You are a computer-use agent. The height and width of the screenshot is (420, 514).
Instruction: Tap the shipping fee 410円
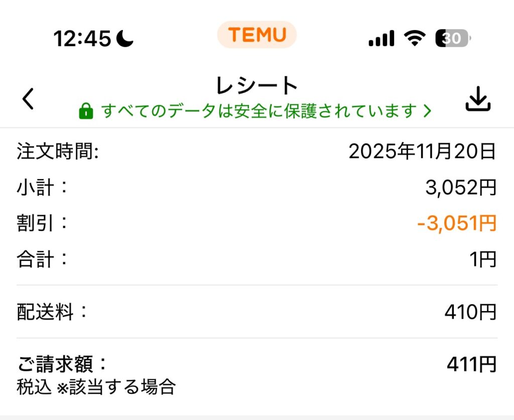[470, 312]
